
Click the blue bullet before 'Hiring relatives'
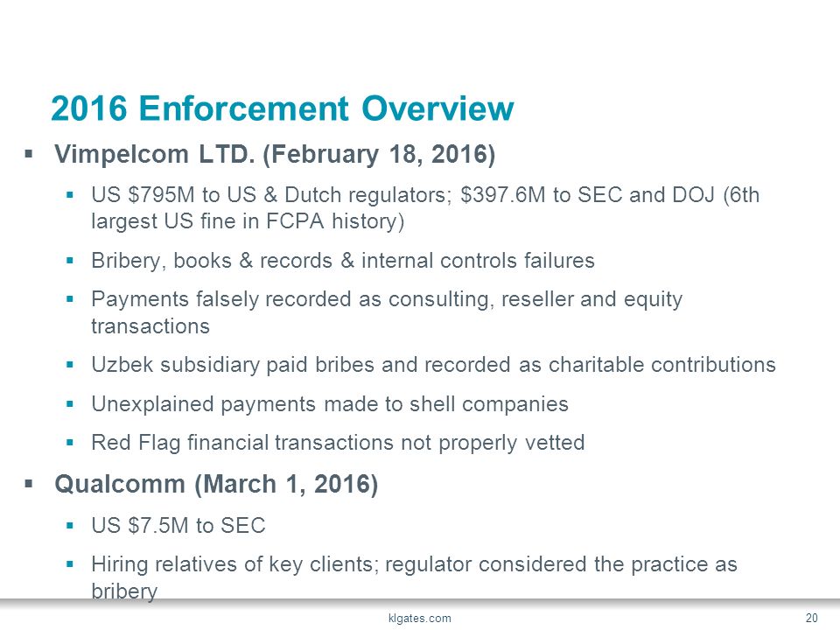pyautogui.click(x=70, y=564)
